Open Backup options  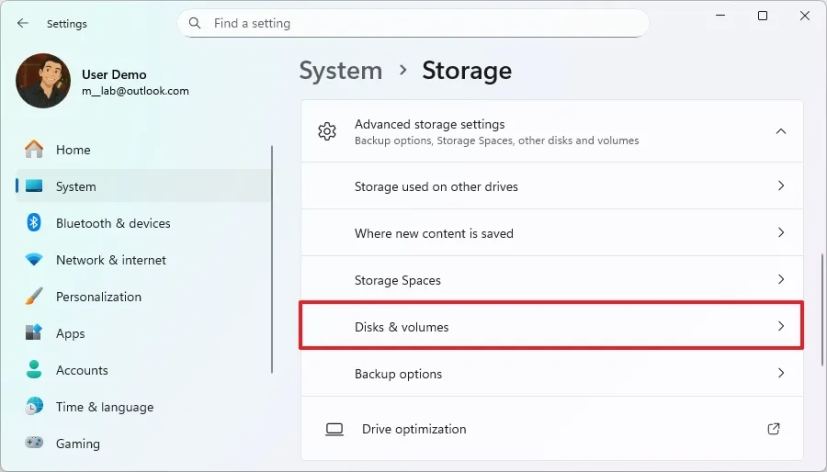551,374
